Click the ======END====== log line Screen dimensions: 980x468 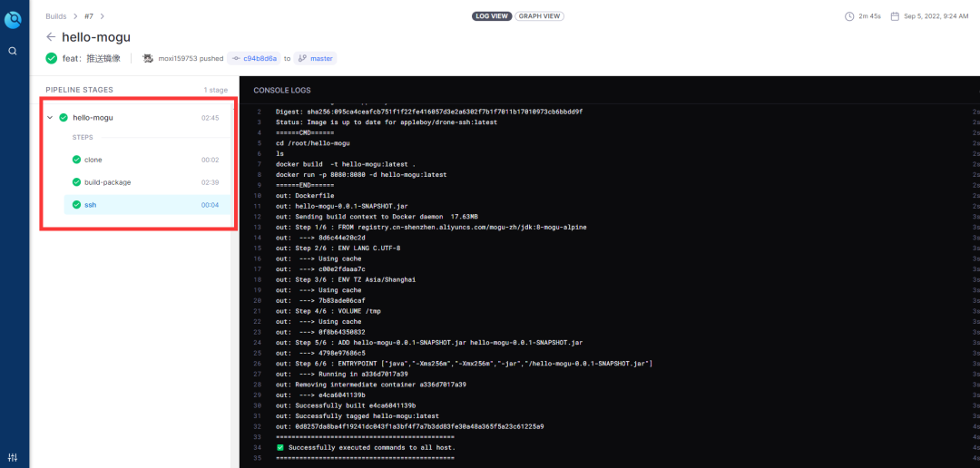(x=305, y=186)
